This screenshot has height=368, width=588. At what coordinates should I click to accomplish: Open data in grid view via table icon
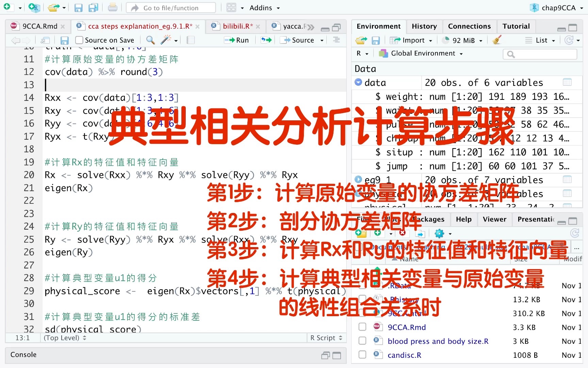pyautogui.click(x=567, y=82)
